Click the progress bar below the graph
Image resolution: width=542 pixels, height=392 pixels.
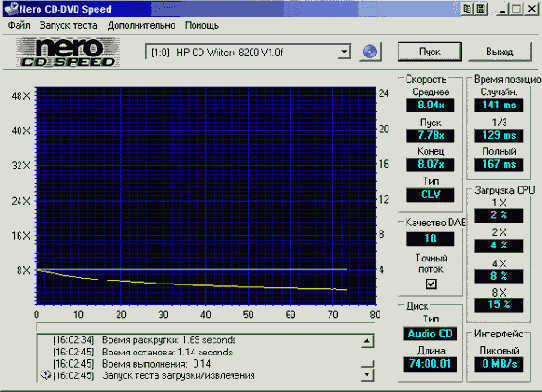(x=206, y=327)
